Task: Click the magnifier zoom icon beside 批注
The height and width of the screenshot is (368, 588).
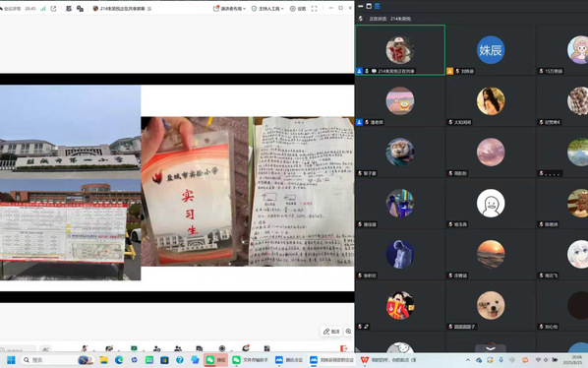Action: 348,332
